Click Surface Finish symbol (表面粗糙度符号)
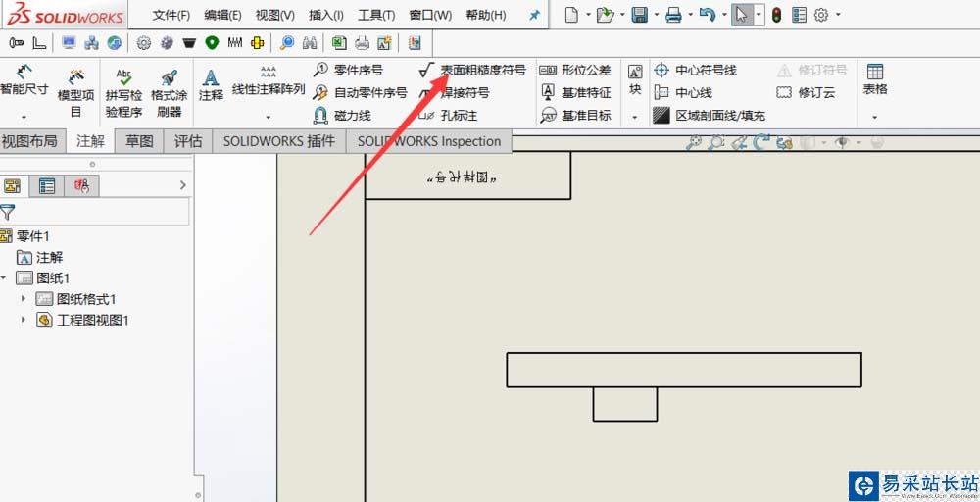Viewport: 980px width, 502px height. (x=472, y=70)
